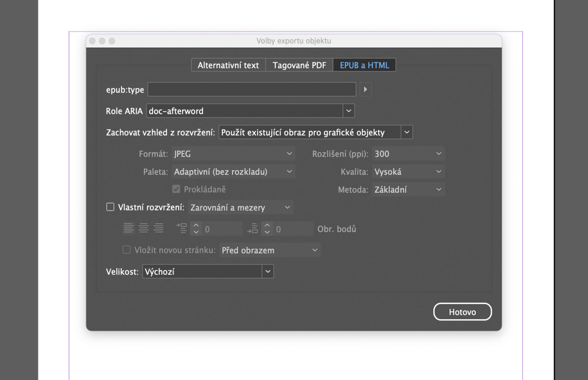Select right alignment icon
Viewport: 588px width, 380px height.
(158, 228)
